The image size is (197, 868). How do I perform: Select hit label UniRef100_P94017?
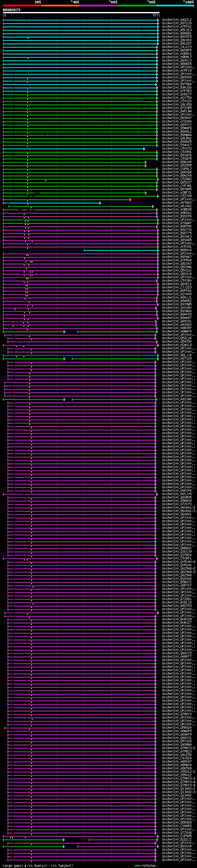177,145
